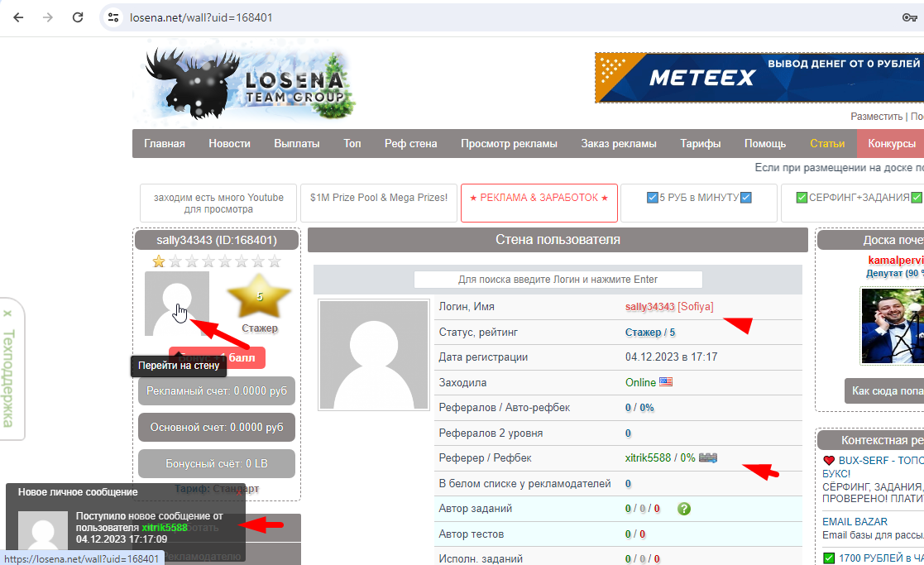Screen dimensions: 924x565
Task: Open the BUX-SERF context ad link
Action: point(880,461)
